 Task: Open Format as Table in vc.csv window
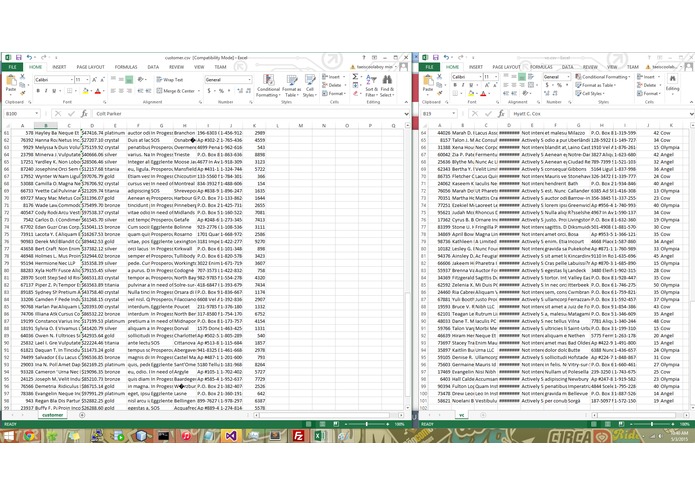[596, 85]
